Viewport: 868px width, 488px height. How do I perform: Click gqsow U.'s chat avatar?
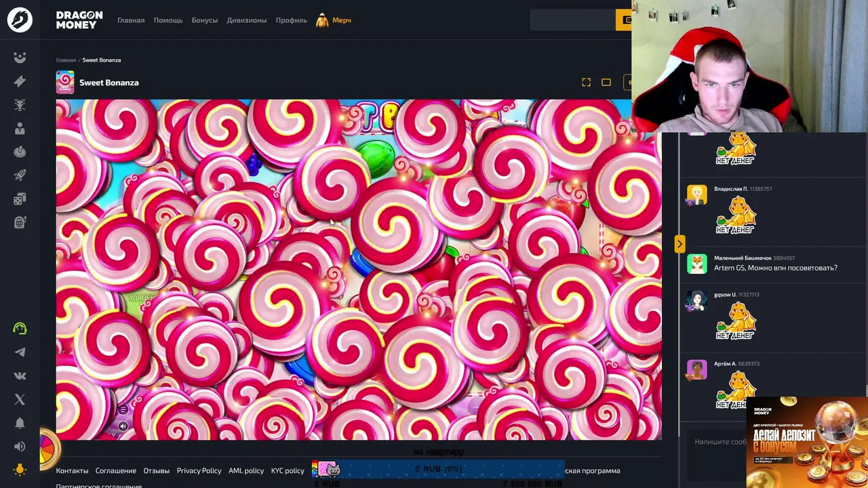click(x=696, y=301)
